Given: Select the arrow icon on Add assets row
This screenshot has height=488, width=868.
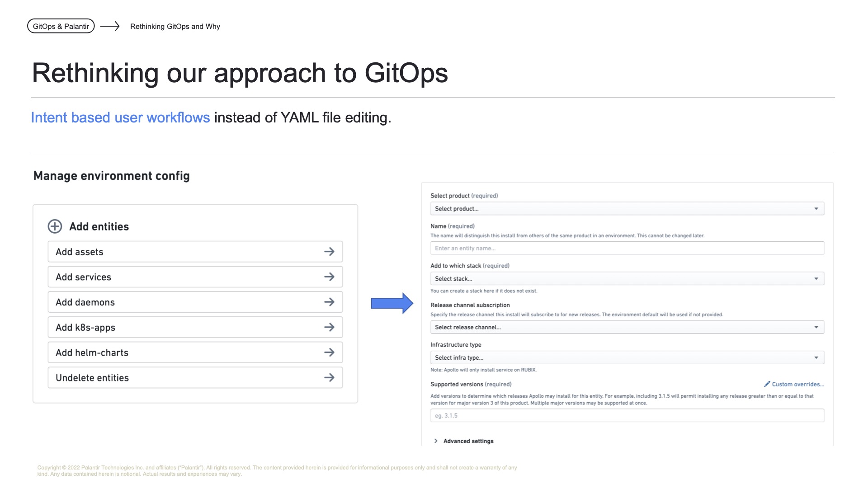Looking at the screenshot, I should (x=330, y=252).
